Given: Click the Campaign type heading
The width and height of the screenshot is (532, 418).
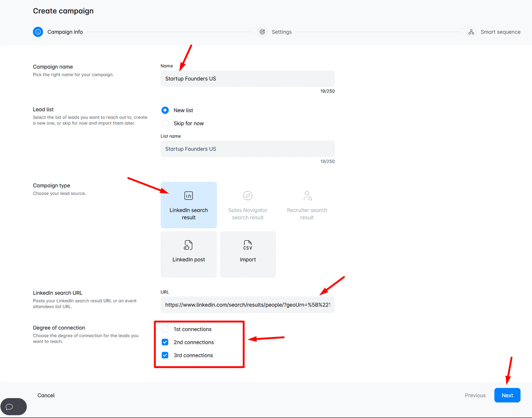Looking at the screenshot, I should [x=52, y=186].
